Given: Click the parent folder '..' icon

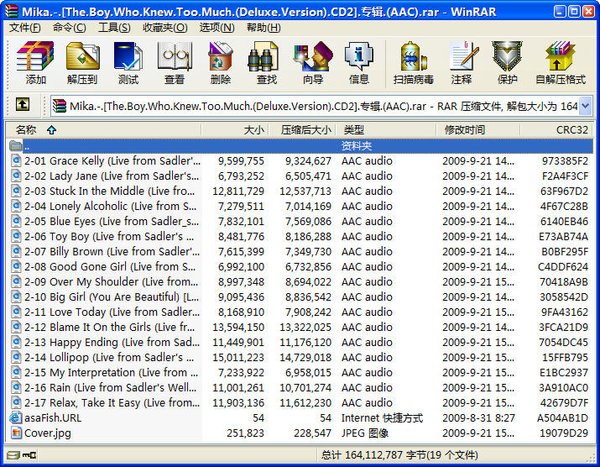Looking at the screenshot, I should point(16,146).
